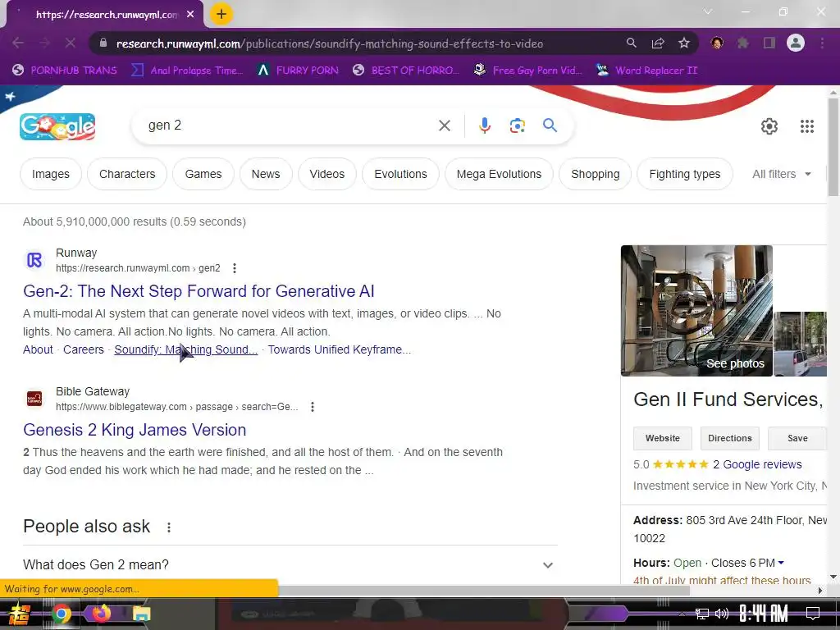The width and height of the screenshot is (840, 630).
Task: Save the Gen II Fund Services place
Action: [x=797, y=438]
